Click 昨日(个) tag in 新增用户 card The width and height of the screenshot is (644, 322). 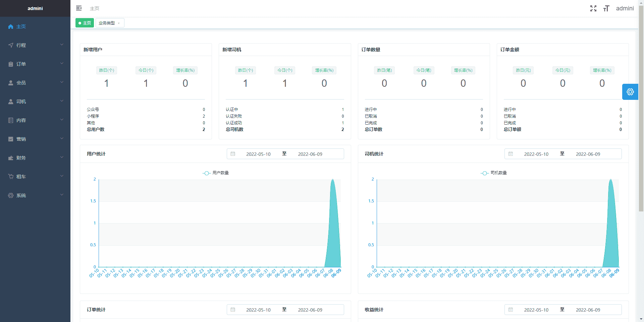point(107,70)
